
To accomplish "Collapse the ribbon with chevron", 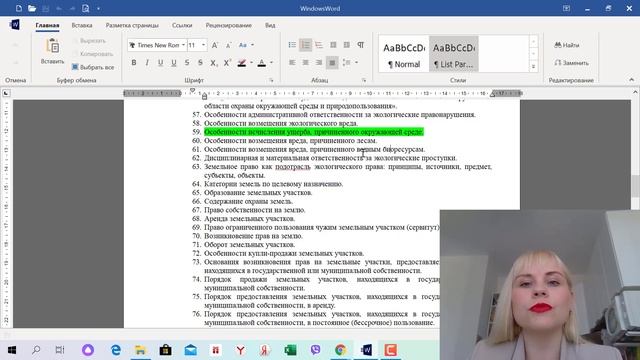I will pyautogui.click(x=631, y=80).
